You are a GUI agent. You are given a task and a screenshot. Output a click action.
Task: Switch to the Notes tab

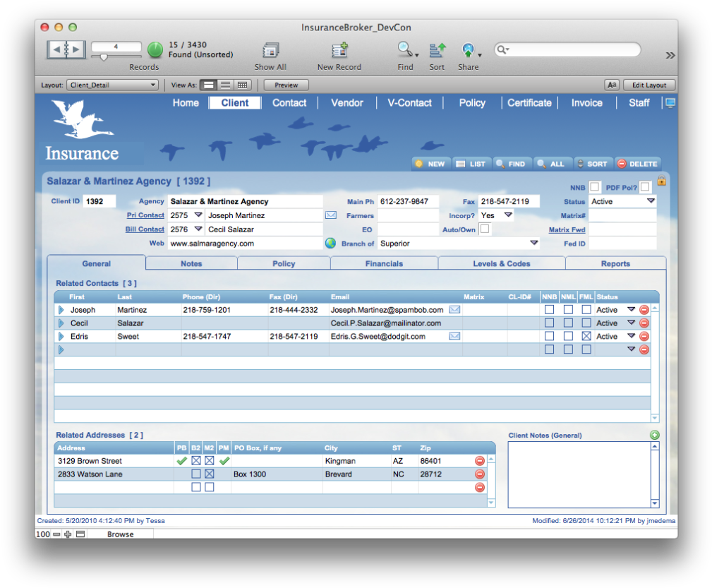pyautogui.click(x=192, y=263)
